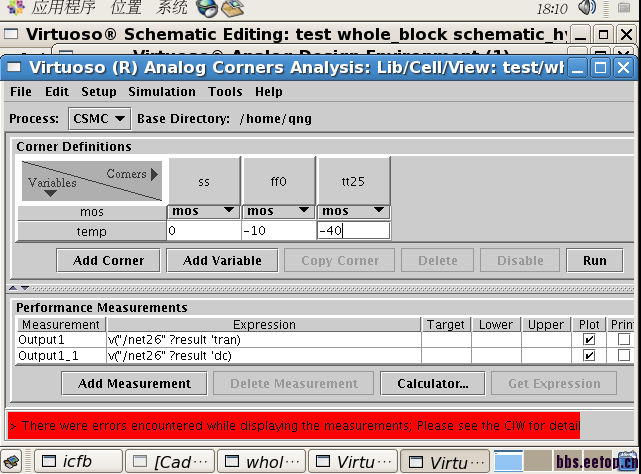The width and height of the screenshot is (641, 474).
Task: Click Target cell of Output1 row
Action: pos(446,340)
